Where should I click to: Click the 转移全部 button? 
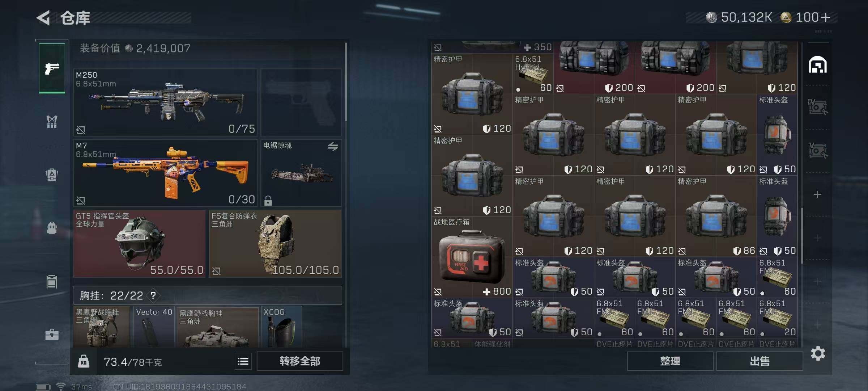pos(300,361)
